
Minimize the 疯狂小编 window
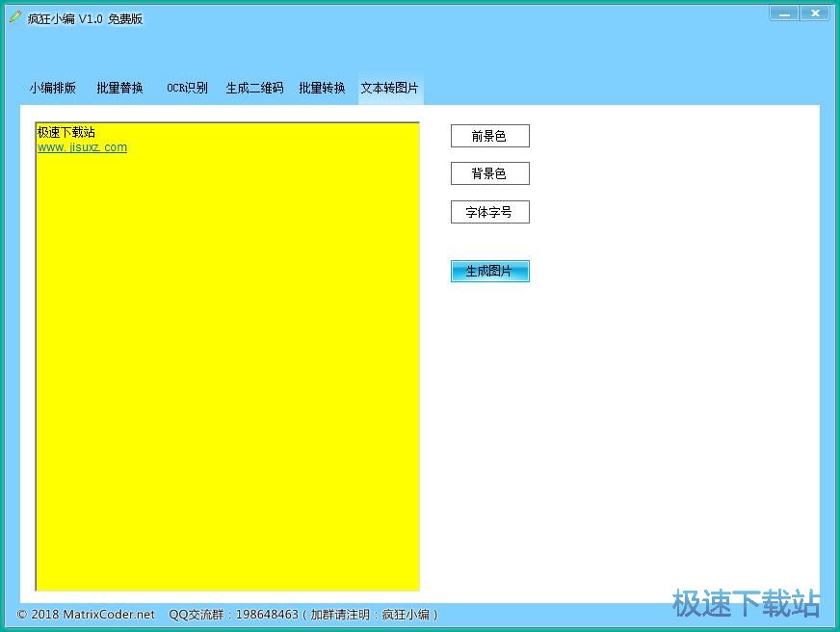click(783, 13)
